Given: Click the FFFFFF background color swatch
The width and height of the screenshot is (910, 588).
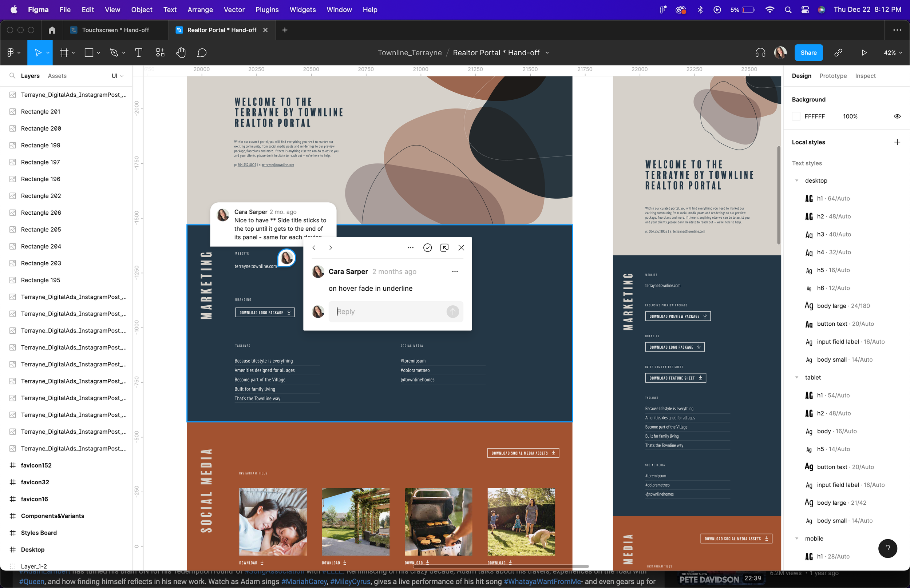Looking at the screenshot, I should (796, 116).
